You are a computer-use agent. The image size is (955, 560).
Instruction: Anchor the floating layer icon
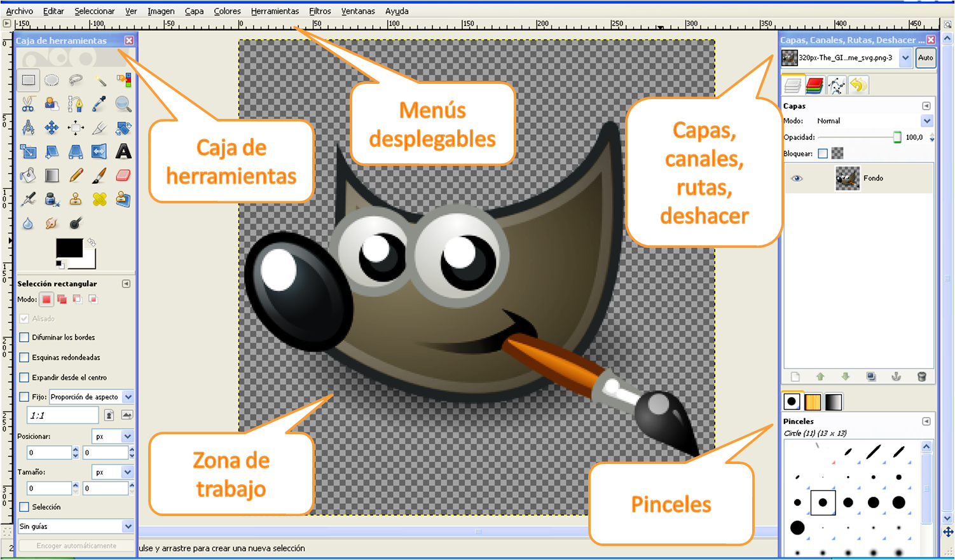point(896,376)
